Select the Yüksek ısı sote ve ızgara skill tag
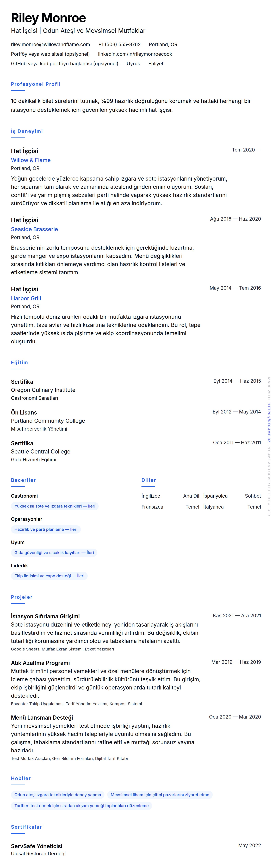Screen dimensions: 272x868 55,506
